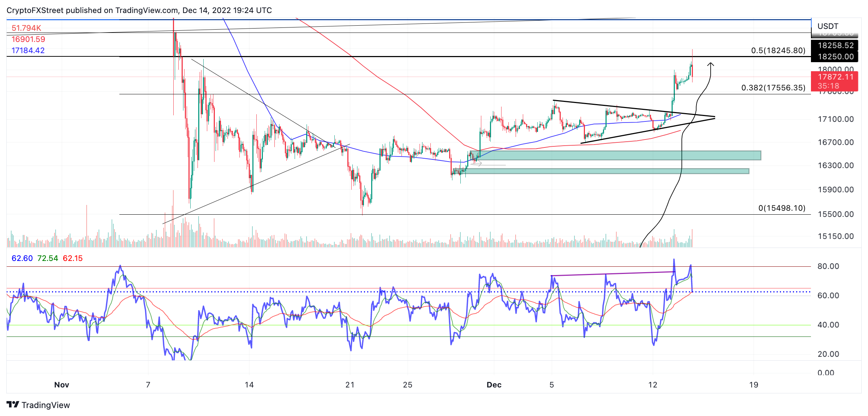The height and width of the screenshot is (416, 868).
Task: Click the 12 date axis label
Action: pos(653,385)
